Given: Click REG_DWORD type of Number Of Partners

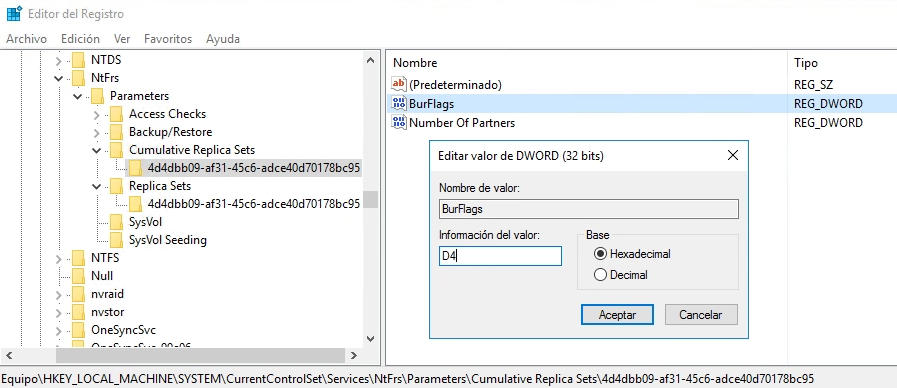Looking at the screenshot, I should pos(828,122).
